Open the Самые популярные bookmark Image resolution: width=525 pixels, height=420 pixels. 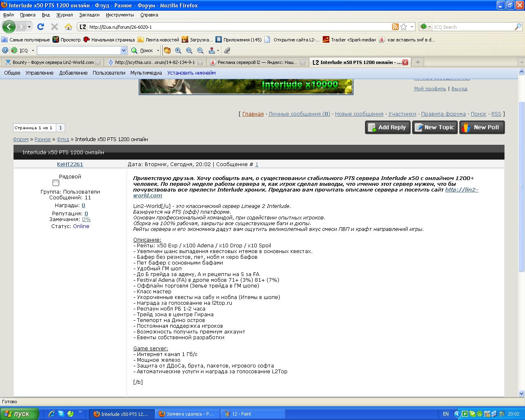click(x=25, y=40)
